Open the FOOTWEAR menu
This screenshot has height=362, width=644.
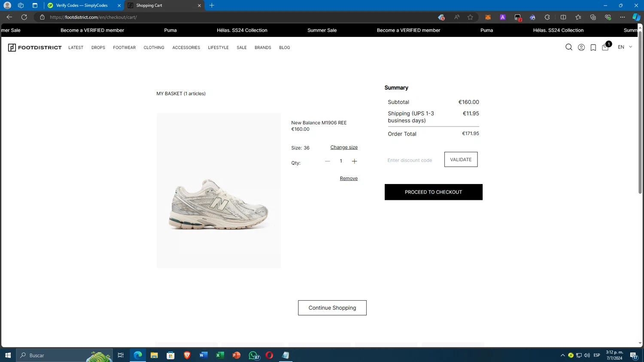(125, 48)
